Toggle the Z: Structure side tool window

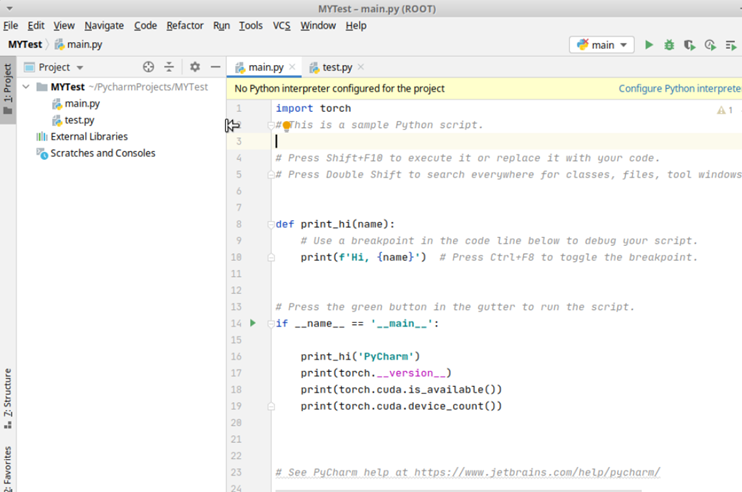(8, 398)
